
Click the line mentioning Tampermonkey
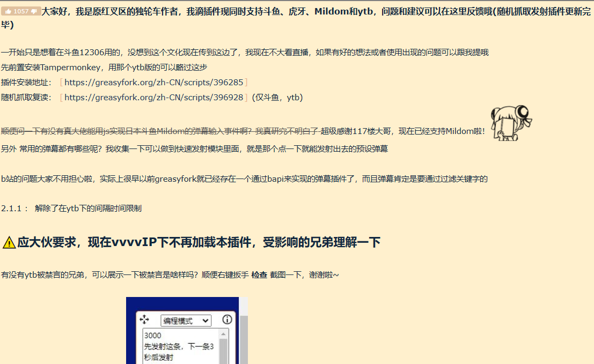pos(104,68)
